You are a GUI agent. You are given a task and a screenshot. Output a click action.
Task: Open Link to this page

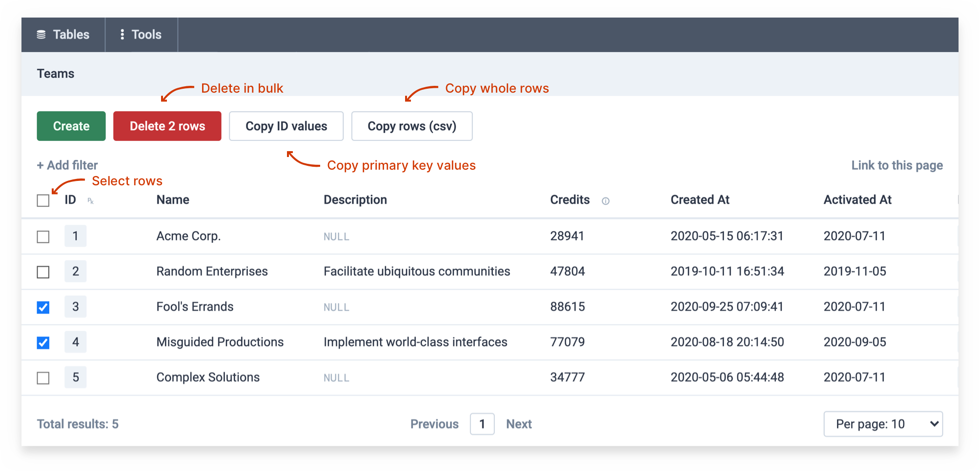tap(897, 165)
